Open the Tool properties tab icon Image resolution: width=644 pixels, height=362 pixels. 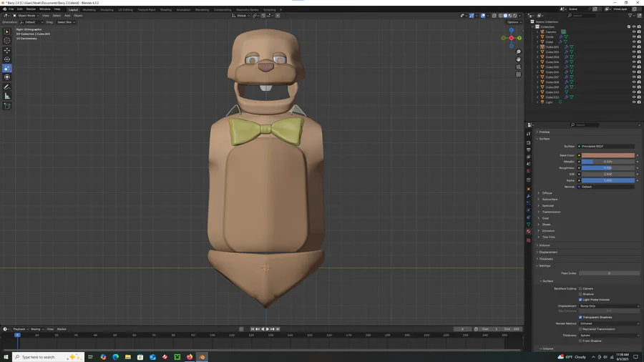tap(529, 134)
